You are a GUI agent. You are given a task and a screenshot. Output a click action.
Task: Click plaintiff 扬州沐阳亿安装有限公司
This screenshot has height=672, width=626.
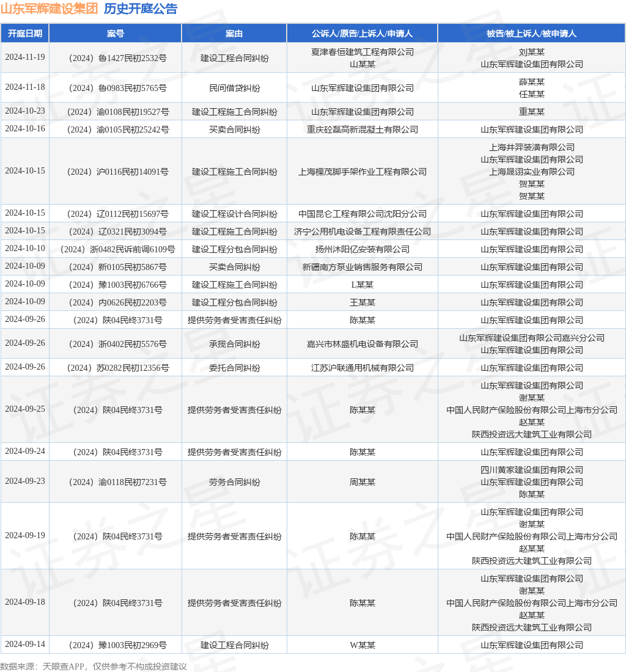pos(363,249)
